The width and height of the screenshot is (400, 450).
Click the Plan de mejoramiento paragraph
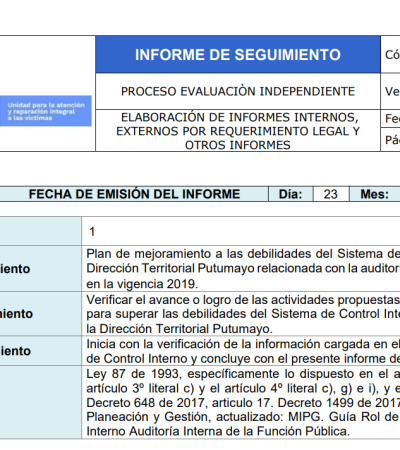(243, 269)
